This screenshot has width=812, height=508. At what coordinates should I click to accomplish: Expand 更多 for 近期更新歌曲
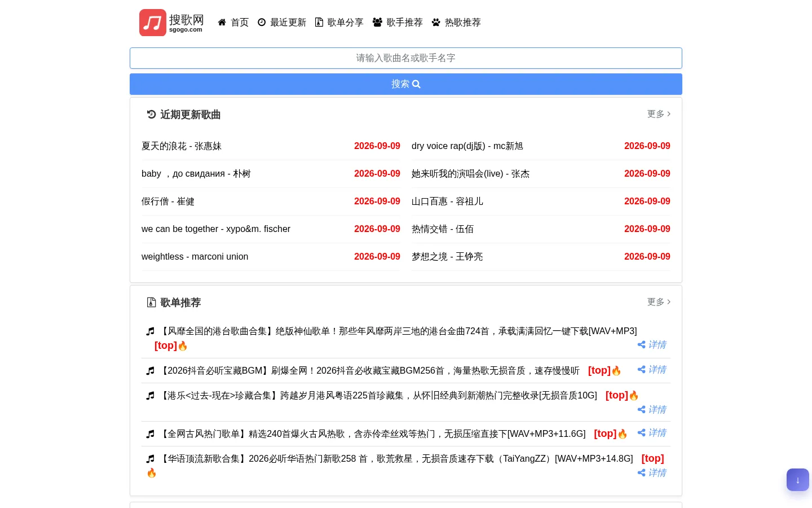point(659,114)
